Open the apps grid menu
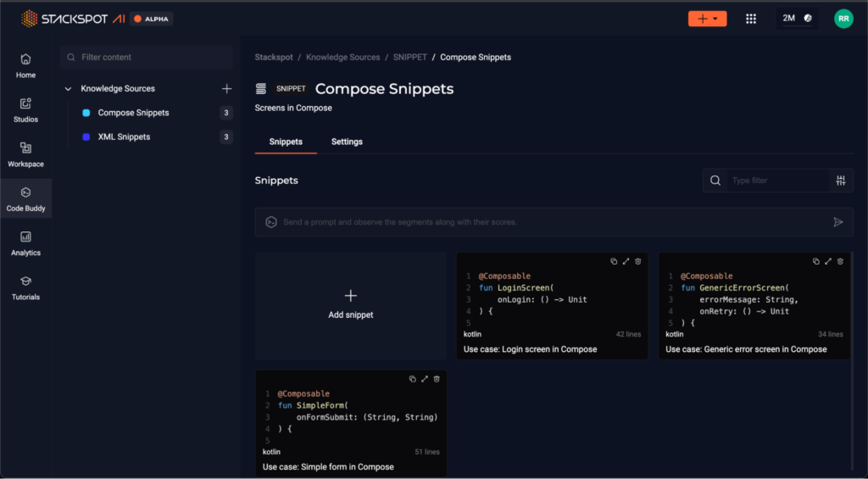Image resolution: width=868 pixels, height=479 pixels. [x=751, y=19]
